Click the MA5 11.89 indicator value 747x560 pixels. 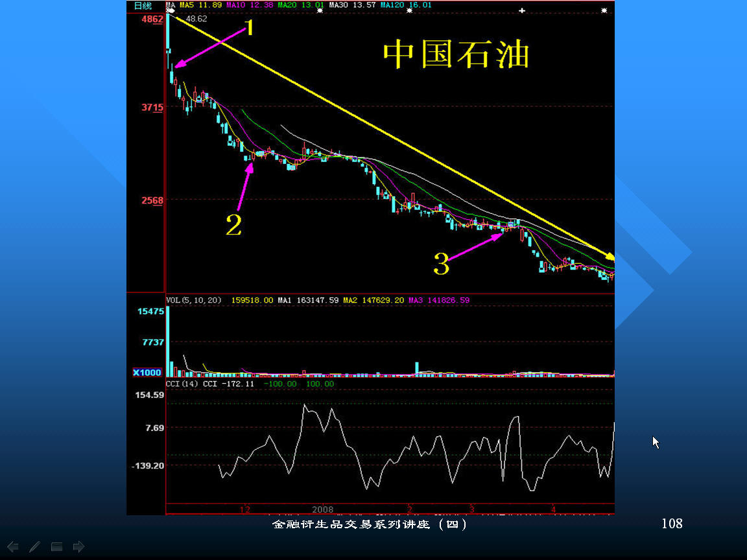point(200,5)
